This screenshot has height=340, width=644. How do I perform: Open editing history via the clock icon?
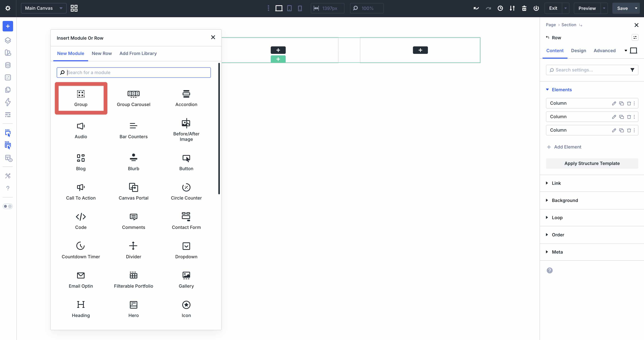[x=500, y=8]
